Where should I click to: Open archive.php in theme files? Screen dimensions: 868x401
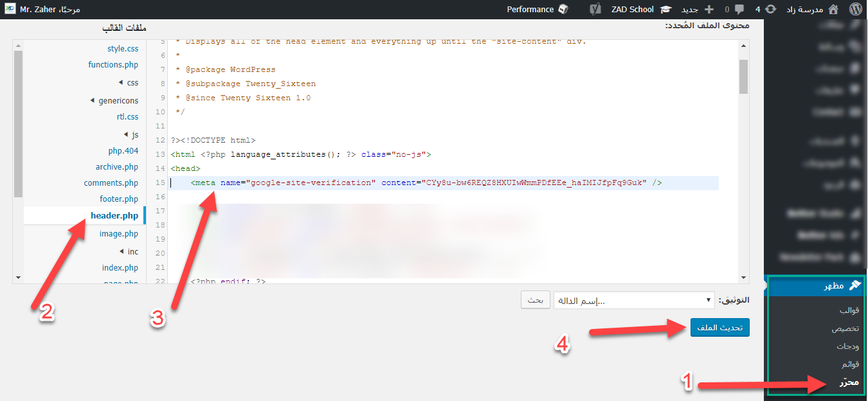[117, 166]
